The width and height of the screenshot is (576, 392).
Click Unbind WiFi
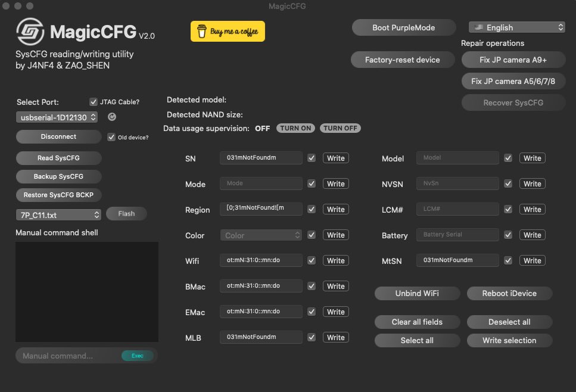point(417,293)
